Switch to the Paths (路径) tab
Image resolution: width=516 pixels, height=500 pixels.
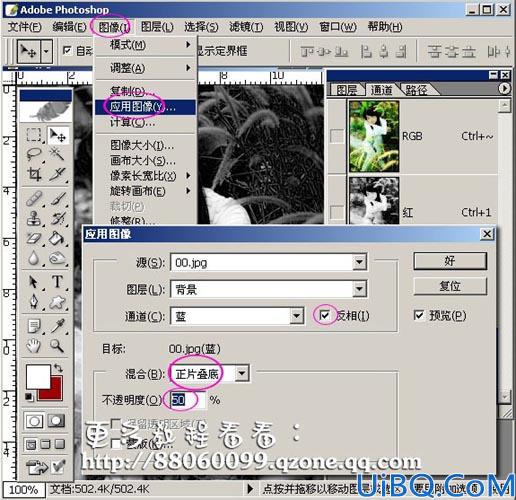416,89
